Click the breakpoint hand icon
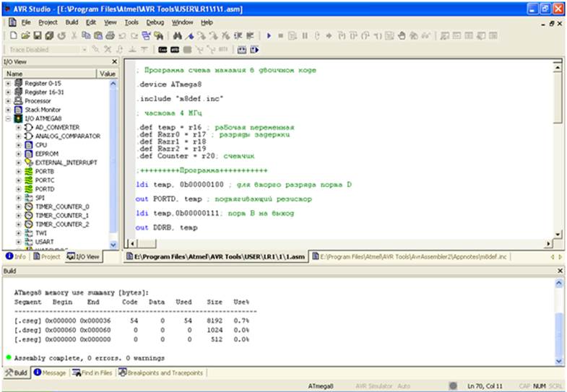 coord(402,35)
